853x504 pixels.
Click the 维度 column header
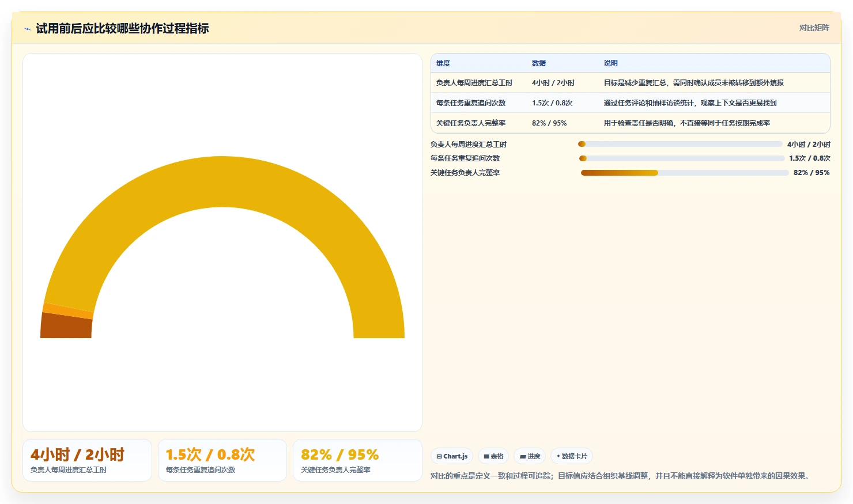coord(443,63)
